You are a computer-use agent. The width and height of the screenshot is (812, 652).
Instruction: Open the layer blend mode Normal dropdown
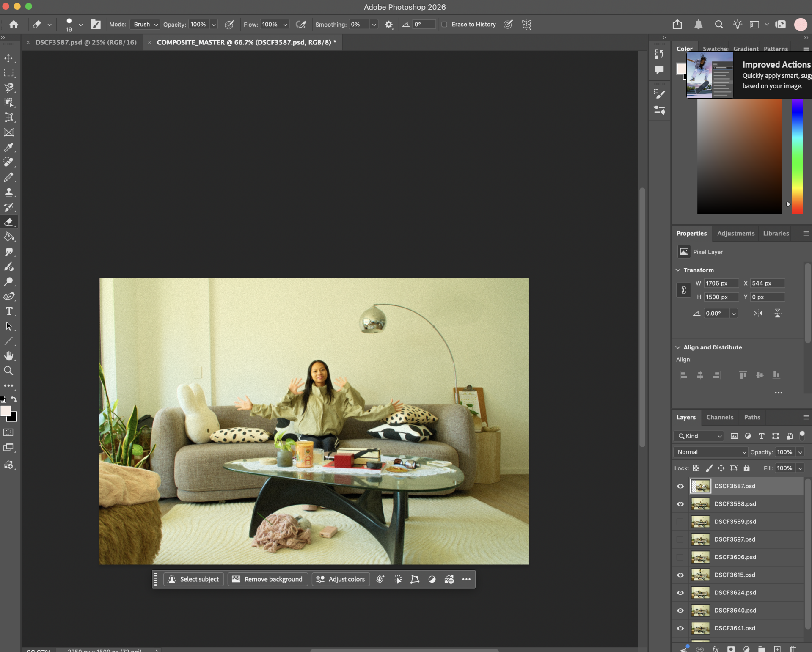click(710, 452)
